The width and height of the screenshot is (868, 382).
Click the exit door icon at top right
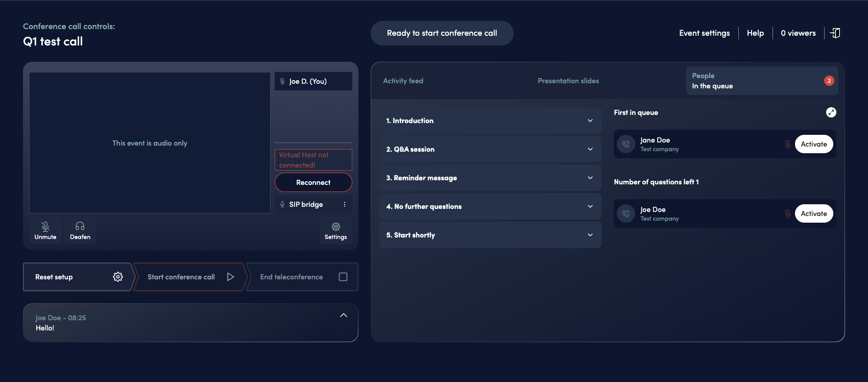pos(835,33)
